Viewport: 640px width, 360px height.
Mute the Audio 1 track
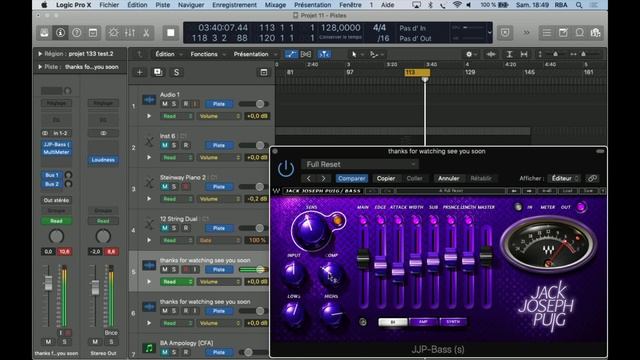(165, 104)
